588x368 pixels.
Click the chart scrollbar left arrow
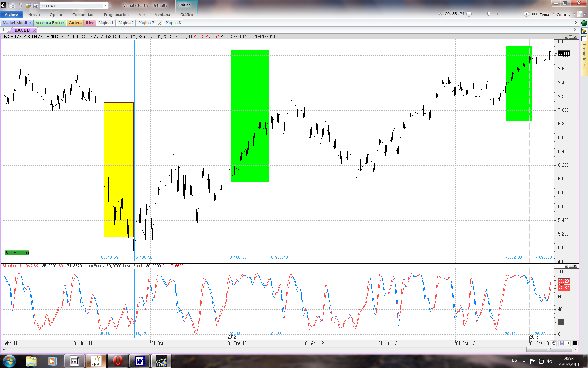click(4, 349)
